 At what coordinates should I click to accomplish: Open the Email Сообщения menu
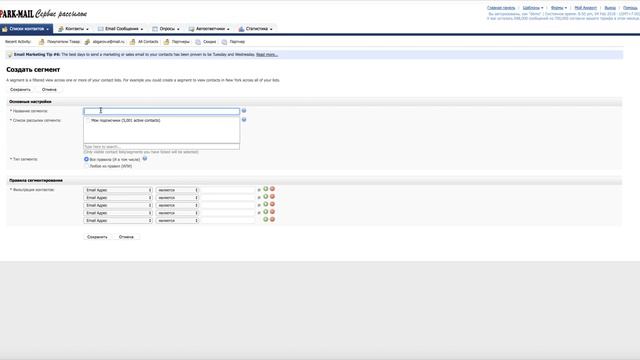tap(121, 29)
